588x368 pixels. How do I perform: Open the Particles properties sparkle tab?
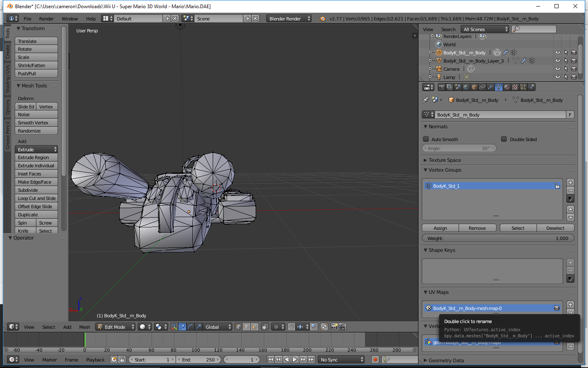tap(523, 87)
